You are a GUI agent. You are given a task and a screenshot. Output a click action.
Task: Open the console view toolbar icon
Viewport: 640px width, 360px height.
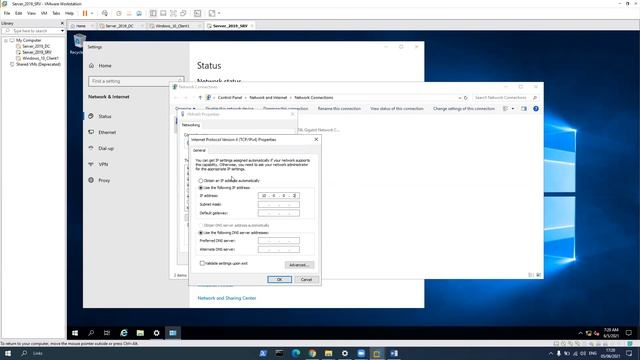point(198,13)
